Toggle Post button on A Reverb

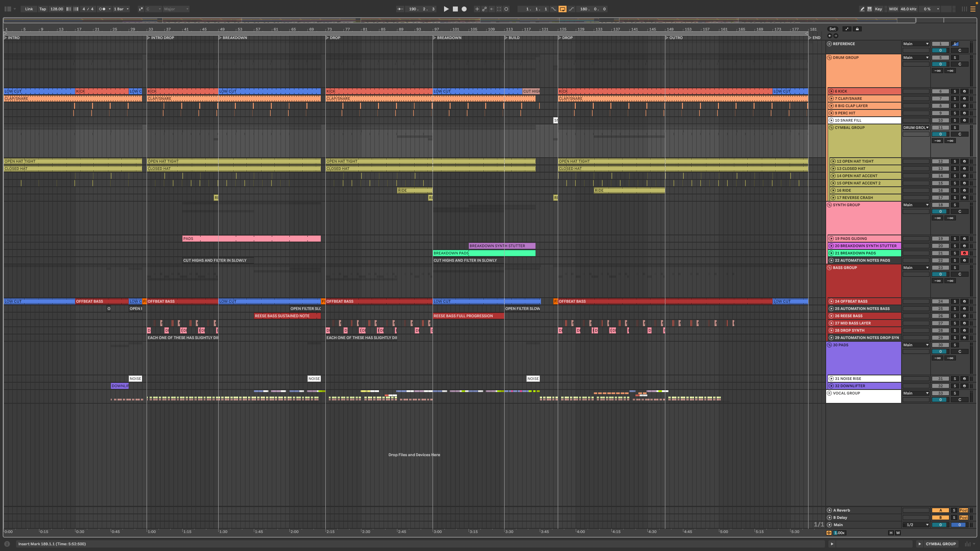point(964,510)
